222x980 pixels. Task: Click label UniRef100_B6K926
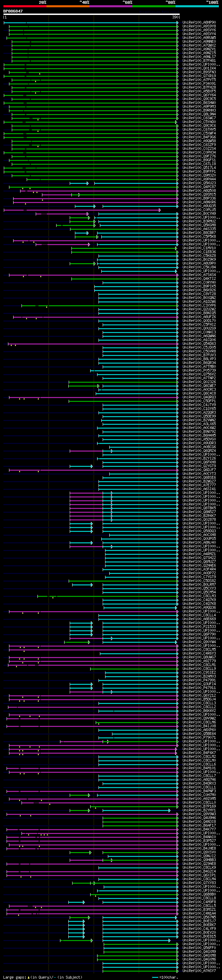click(199, 290)
